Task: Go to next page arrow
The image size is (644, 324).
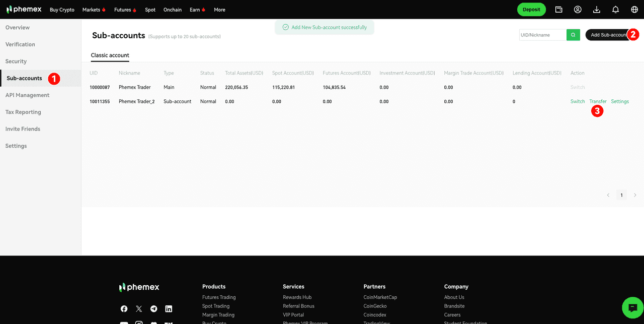Action: (x=635, y=195)
